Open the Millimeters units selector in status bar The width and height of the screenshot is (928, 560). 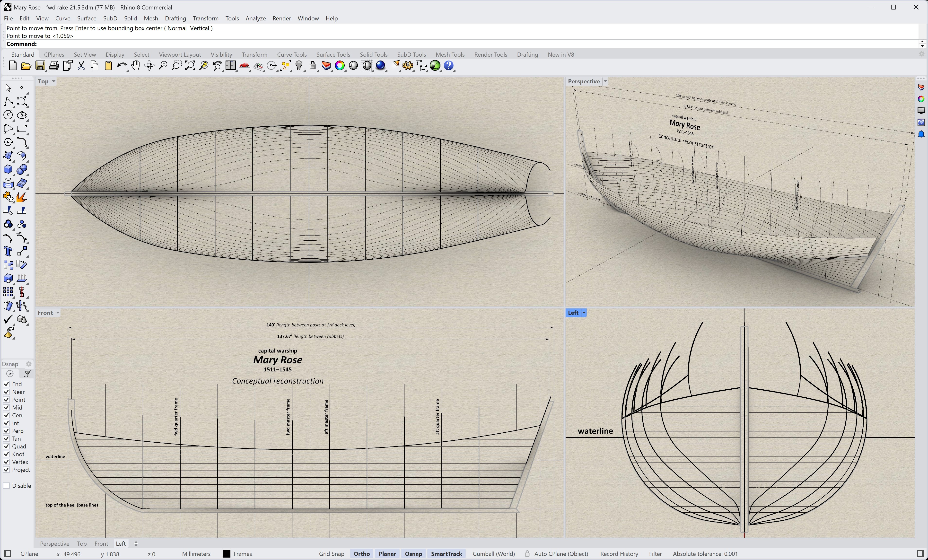click(x=196, y=554)
